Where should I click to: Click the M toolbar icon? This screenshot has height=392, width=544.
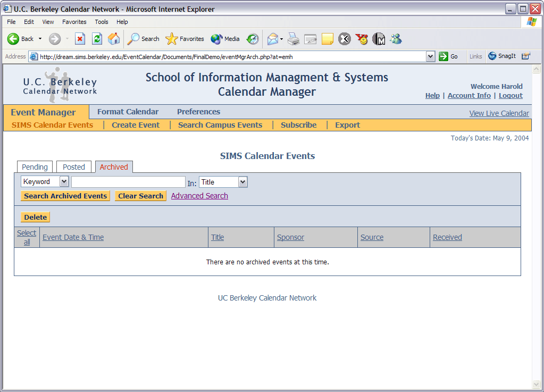(x=379, y=39)
